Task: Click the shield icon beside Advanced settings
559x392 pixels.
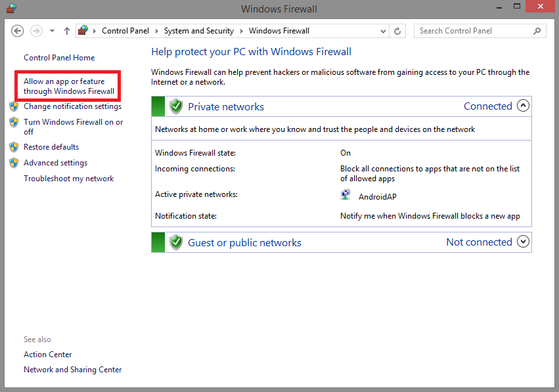Action: (x=14, y=162)
